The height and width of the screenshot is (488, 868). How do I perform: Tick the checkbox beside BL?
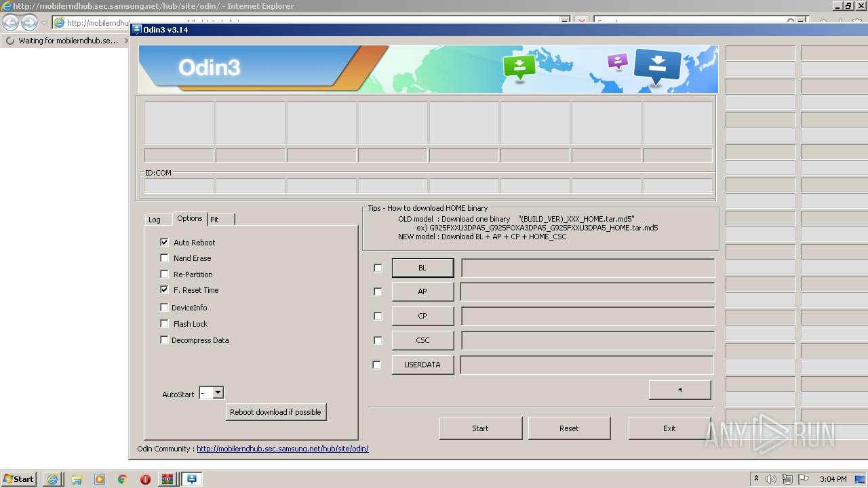(378, 268)
